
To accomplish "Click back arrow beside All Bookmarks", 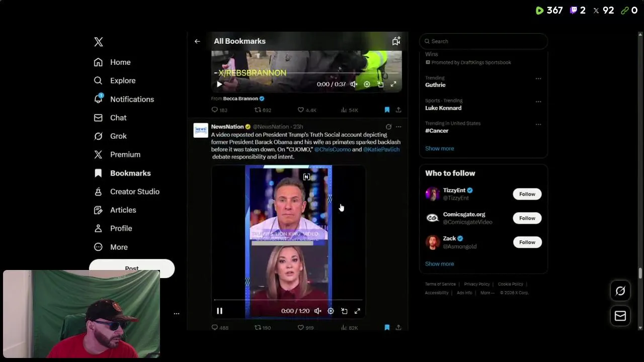I will pyautogui.click(x=197, y=41).
